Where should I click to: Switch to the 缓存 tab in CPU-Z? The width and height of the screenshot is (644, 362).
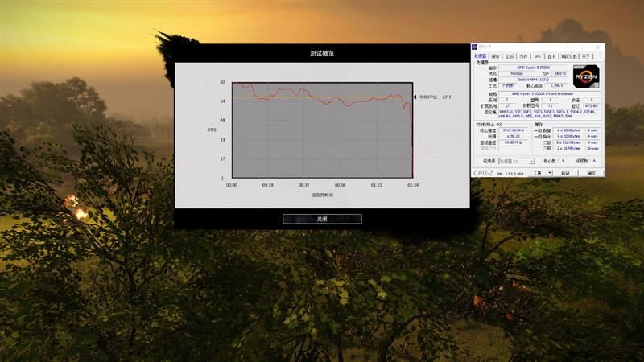coord(495,56)
